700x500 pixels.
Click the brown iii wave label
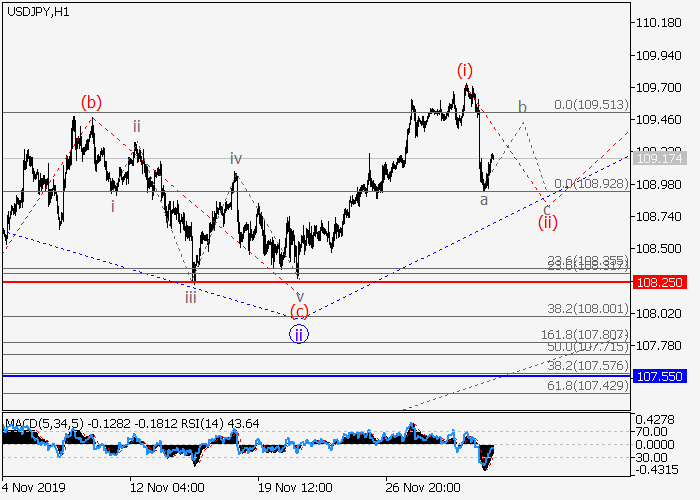tap(190, 295)
